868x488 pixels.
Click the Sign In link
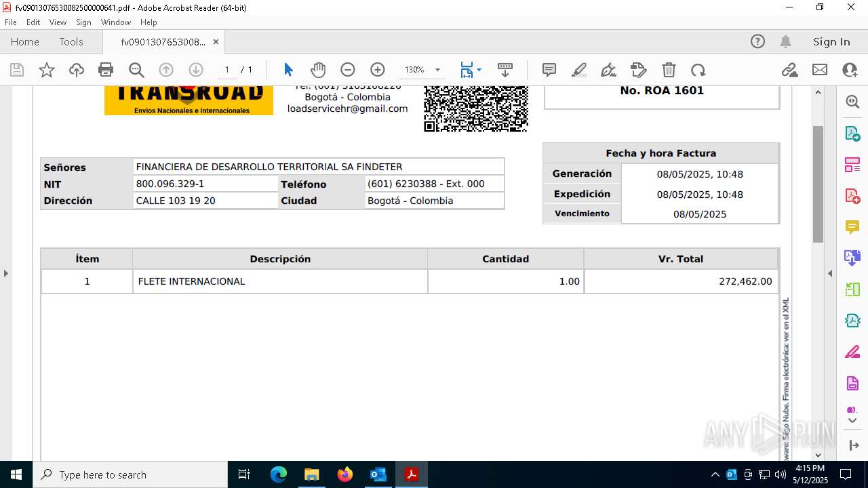[831, 41]
